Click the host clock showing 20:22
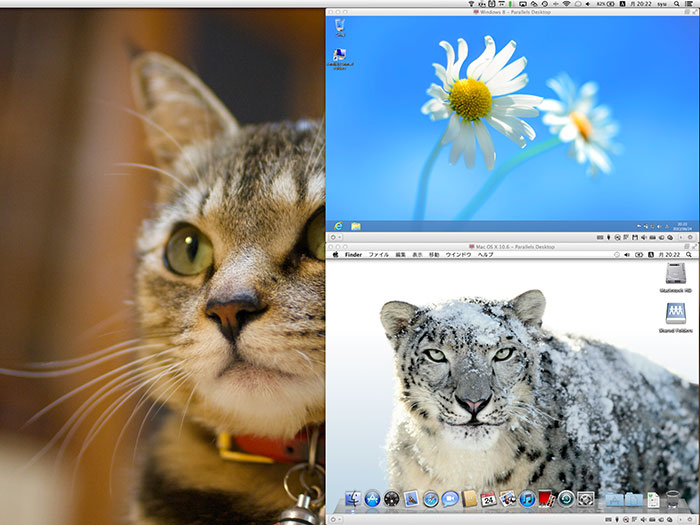700x525 pixels. pos(641,4)
